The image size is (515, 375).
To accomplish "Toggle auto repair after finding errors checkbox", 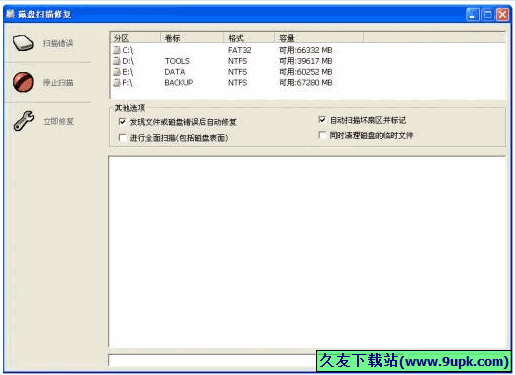I will (122, 122).
